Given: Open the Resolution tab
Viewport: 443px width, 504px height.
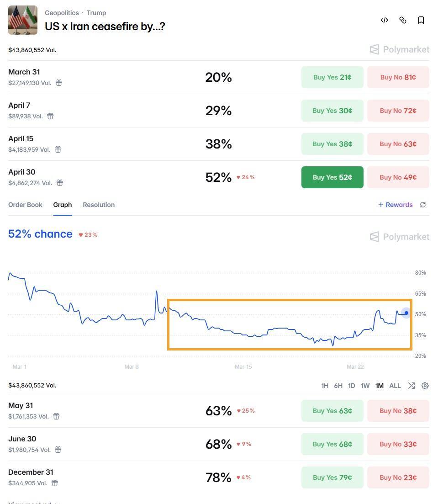Looking at the screenshot, I should coord(99,205).
